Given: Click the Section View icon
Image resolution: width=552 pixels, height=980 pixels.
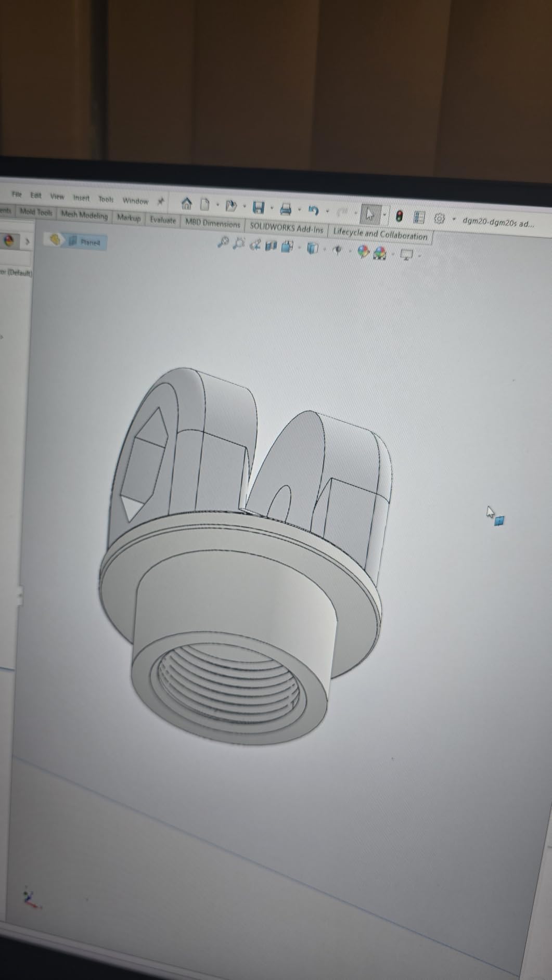Looking at the screenshot, I should pyautogui.click(x=271, y=245).
